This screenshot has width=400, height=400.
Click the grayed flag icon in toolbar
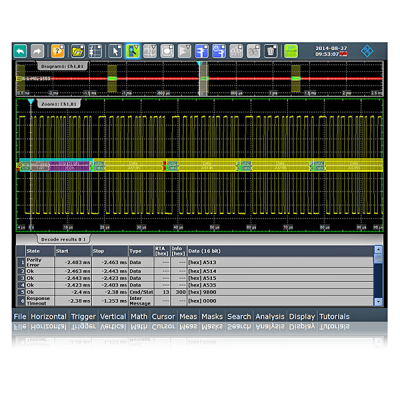pos(184,51)
